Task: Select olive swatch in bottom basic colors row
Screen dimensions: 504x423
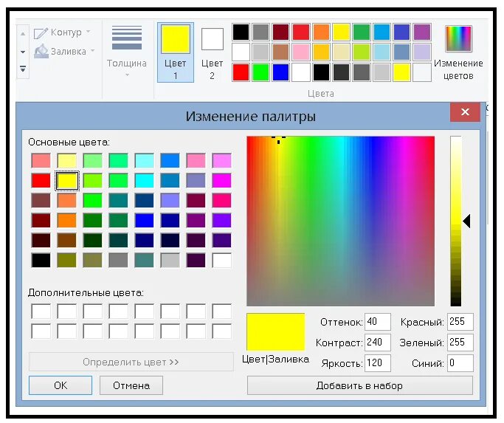Action: 67,261
